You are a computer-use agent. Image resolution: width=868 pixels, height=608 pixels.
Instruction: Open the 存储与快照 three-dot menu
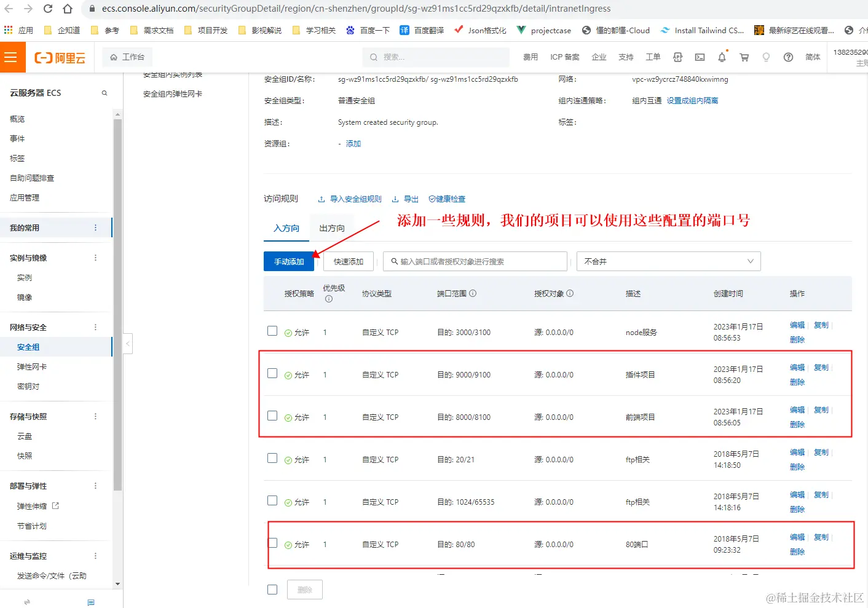tap(95, 416)
